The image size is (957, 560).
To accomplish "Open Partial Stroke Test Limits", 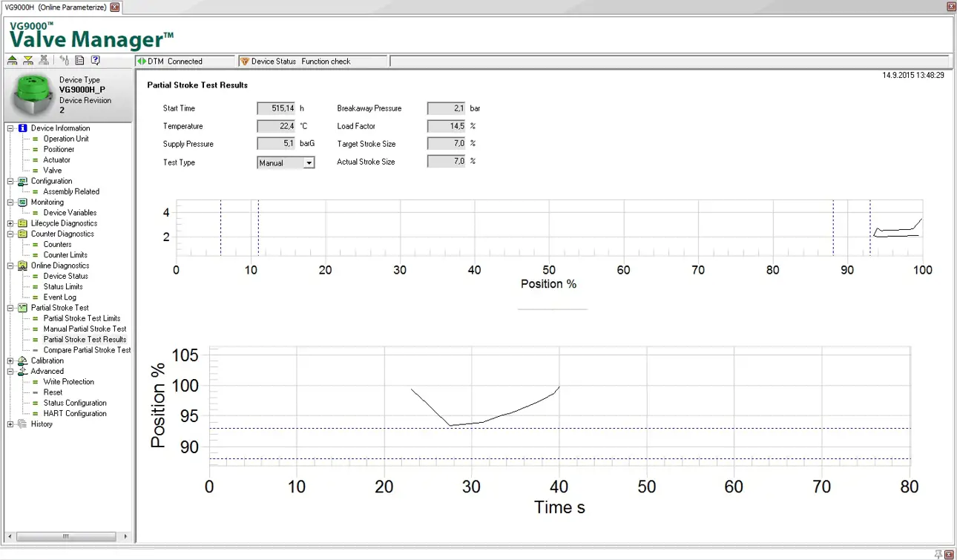I will pos(82,318).
